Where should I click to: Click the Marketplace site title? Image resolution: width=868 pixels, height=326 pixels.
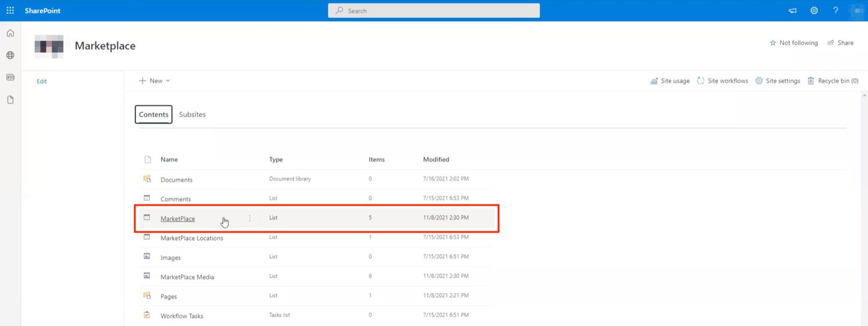point(105,46)
